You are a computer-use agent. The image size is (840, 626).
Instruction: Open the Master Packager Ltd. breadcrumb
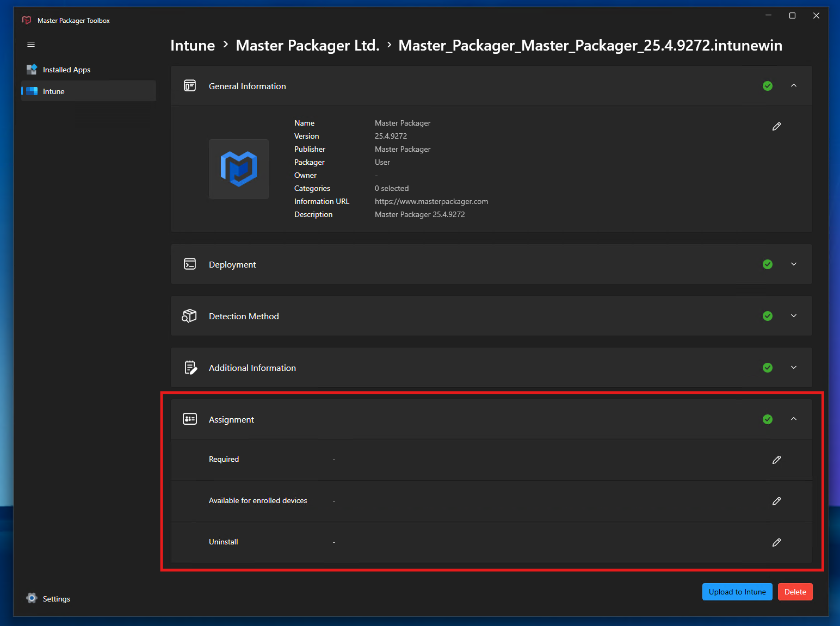307,45
